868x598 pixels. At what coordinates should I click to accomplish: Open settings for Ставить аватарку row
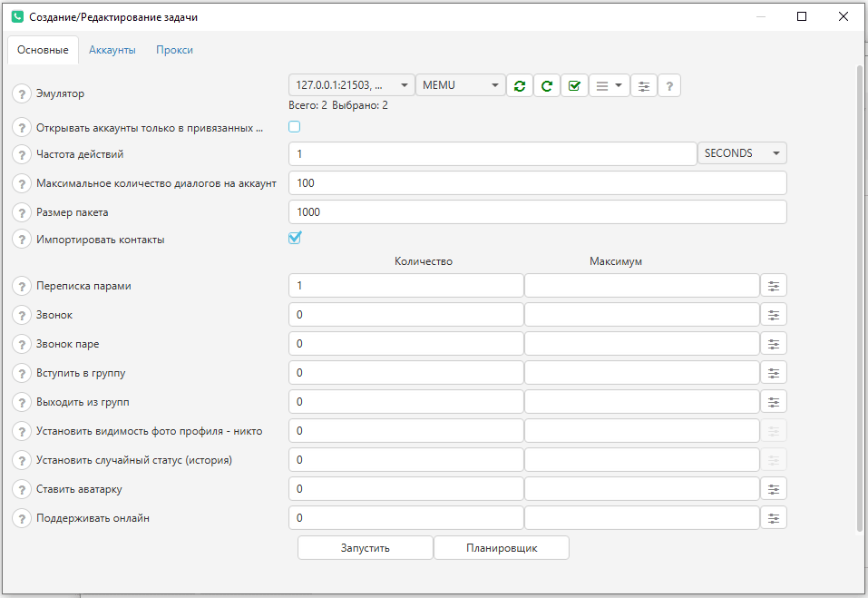coord(774,489)
